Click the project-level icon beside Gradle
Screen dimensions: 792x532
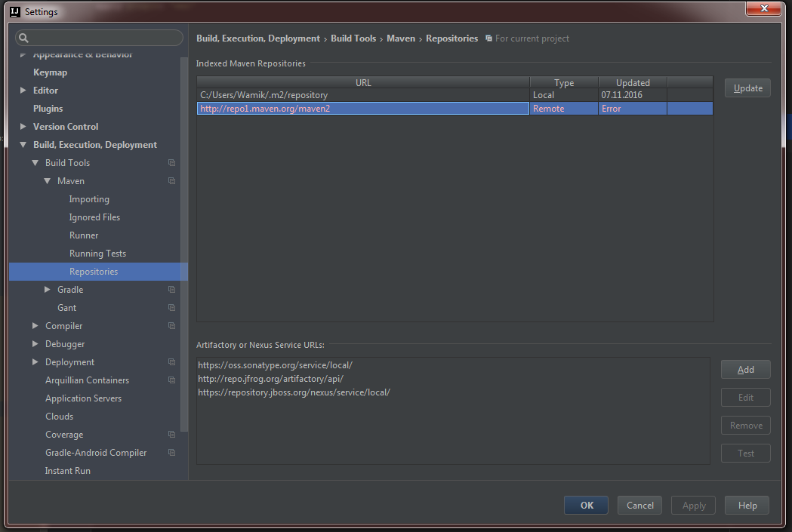[171, 290]
